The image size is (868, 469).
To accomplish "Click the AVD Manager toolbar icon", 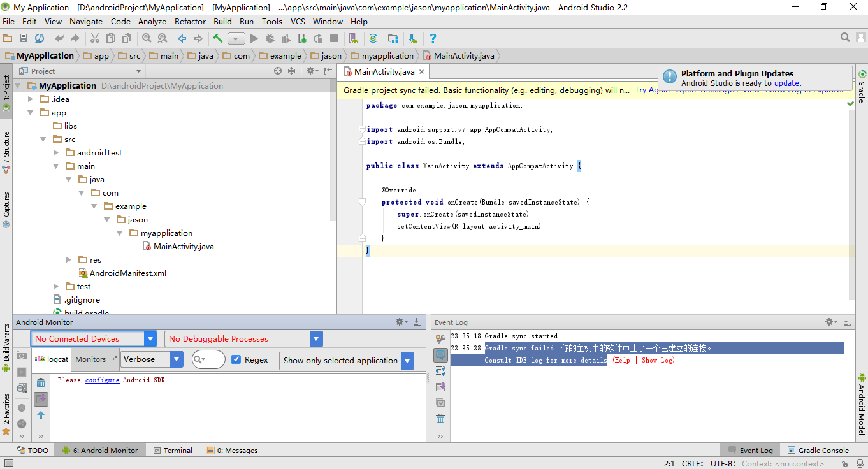I will [x=352, y=38].
